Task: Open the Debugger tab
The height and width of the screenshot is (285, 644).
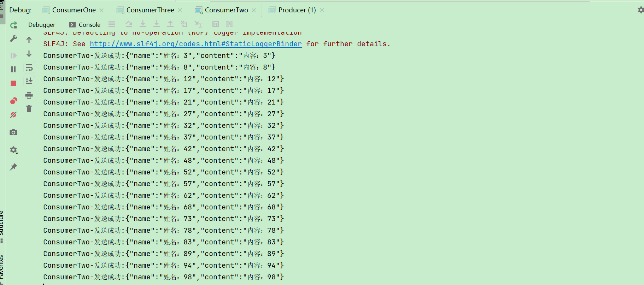Action: pyautogui.click(x=42, y=25)
